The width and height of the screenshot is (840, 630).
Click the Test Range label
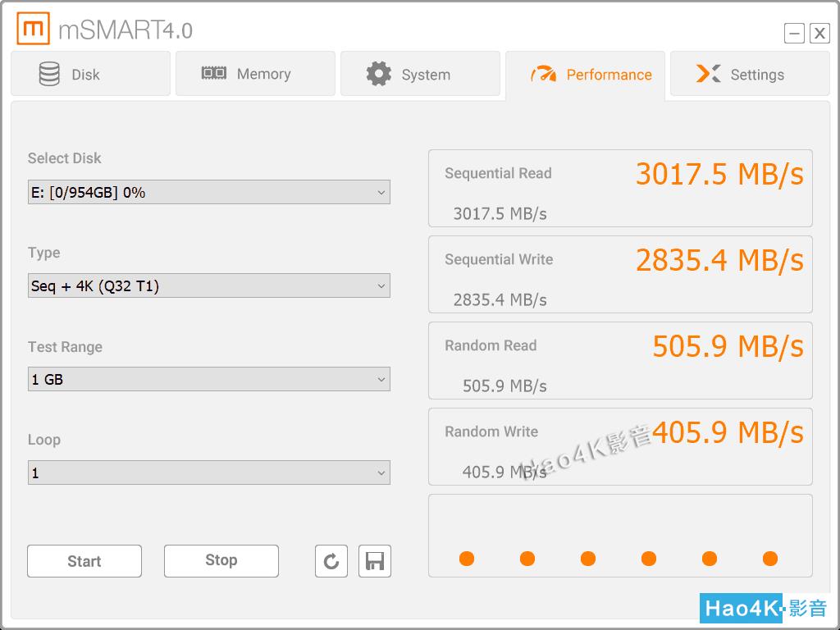click(65, 347)
